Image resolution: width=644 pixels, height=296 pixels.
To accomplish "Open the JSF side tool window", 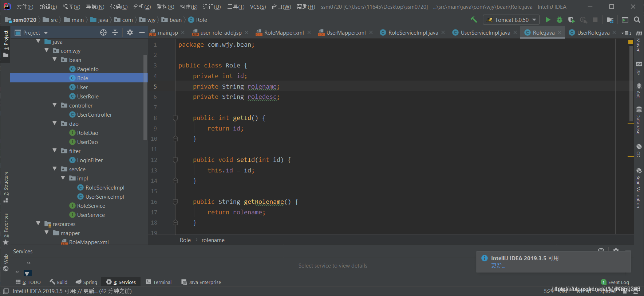I will tap(639, 68).
